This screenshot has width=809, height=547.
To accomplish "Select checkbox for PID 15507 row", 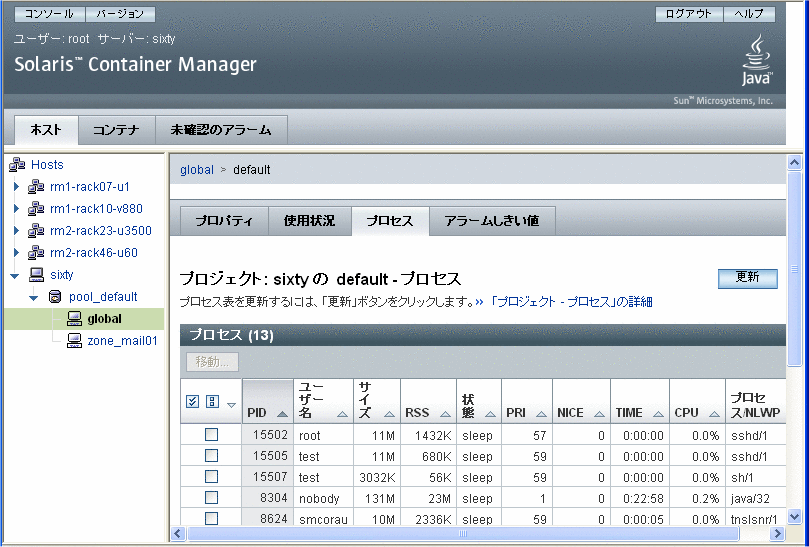I will pos(211,477).
